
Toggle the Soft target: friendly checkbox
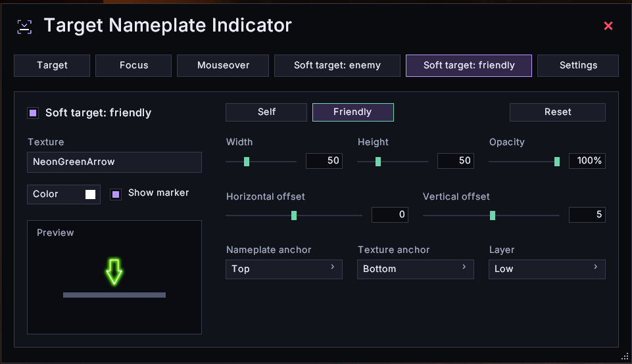[x=33, y=113]
